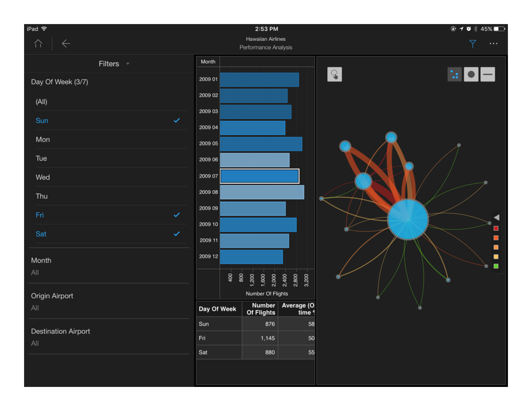Click the 1,145 flights cell
This screenshot has height=411, width=532.
pos(260,338)
